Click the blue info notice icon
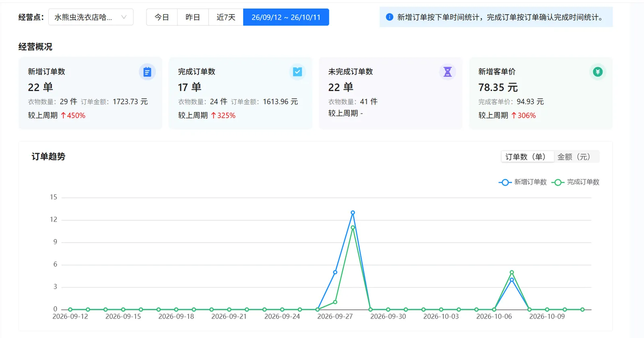Image resolution: width=644 pixels, height=338 pixels. (x=389, y=17)
